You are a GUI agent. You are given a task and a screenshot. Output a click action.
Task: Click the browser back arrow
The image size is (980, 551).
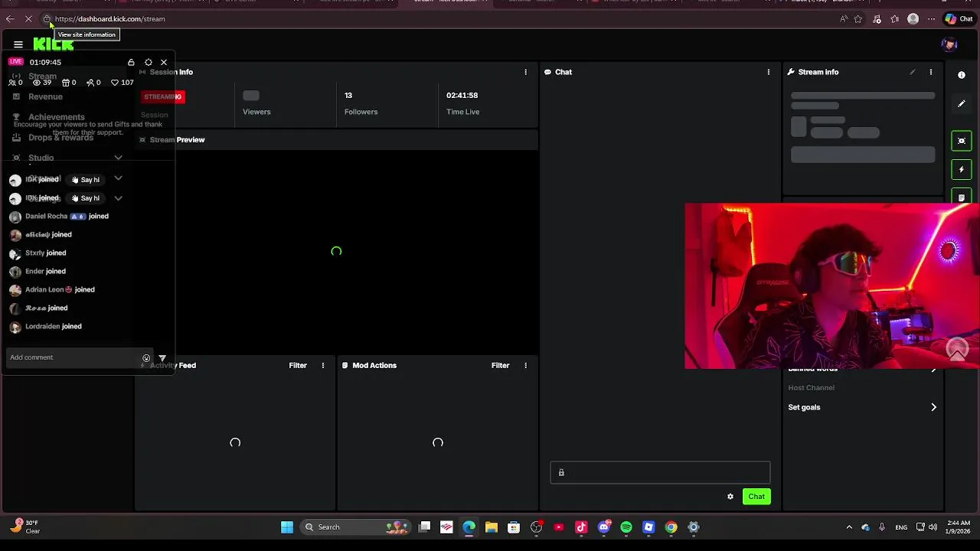tap(10, 19)
